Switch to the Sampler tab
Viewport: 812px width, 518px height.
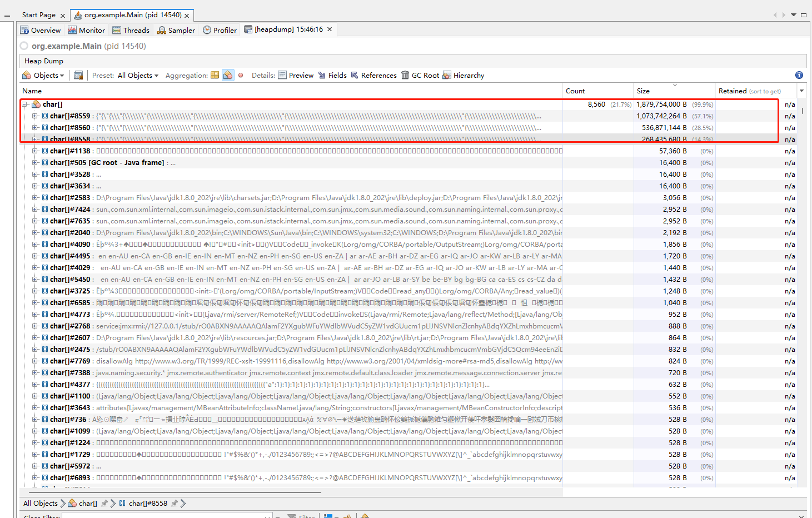176,30
